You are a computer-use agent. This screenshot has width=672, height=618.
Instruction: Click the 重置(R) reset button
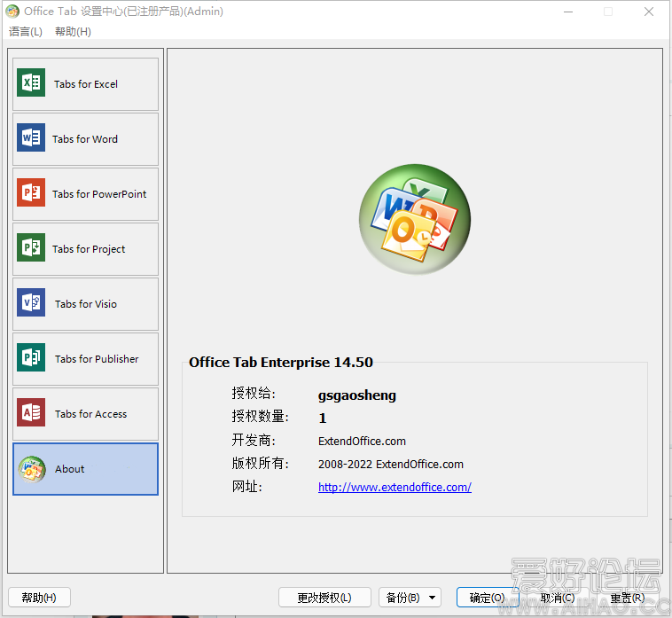[x=628, y=598]
